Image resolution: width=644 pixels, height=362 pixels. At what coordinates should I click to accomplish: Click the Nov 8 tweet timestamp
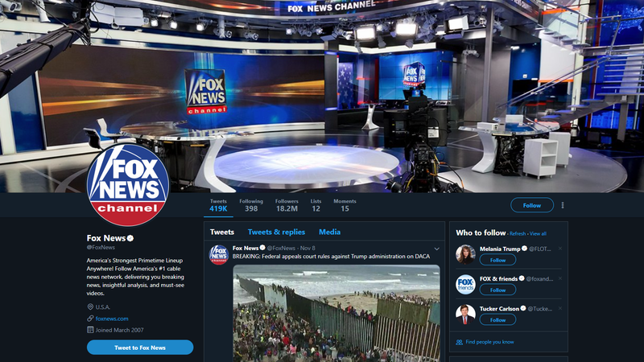(x=308, y=248)
